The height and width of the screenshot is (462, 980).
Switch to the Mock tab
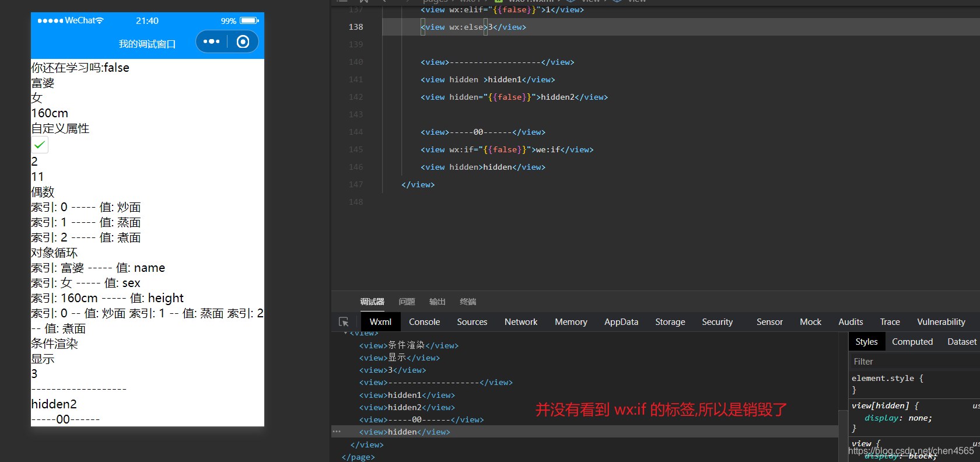(810, 322)
